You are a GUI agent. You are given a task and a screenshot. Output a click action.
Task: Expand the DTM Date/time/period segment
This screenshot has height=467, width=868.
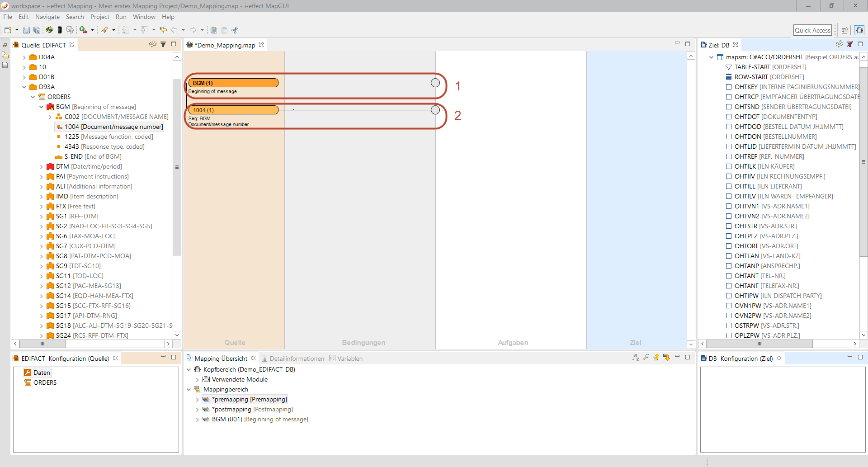[42, 167]
